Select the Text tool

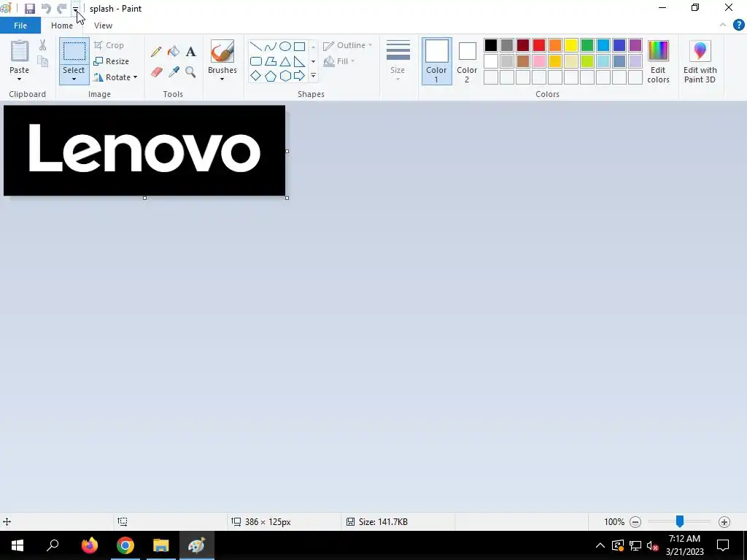[x=190, y=52]
